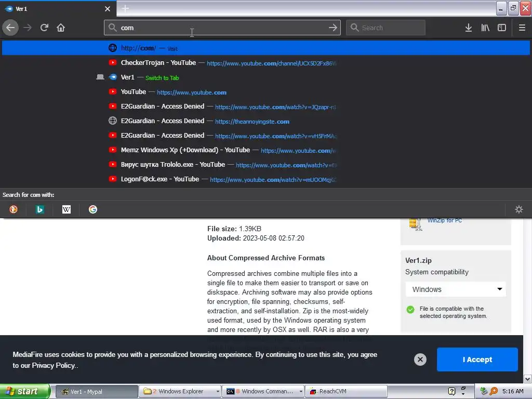Open the Library icon in the toolbar
This screenshot has height=399, width=532.
tap(485, 28)
